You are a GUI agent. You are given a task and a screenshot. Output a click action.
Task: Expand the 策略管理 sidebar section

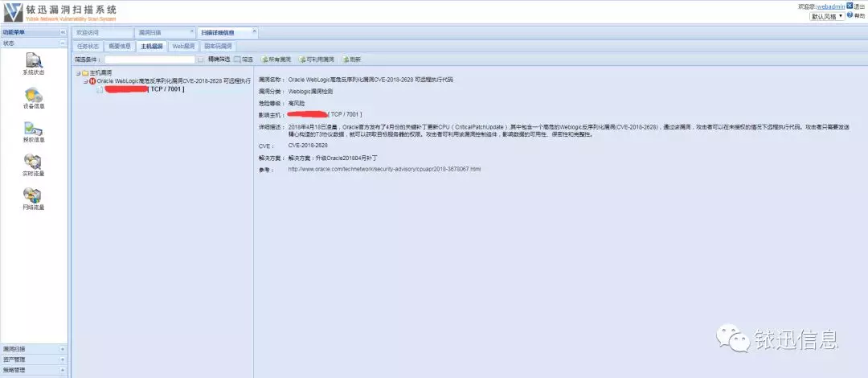pos(62,370)
